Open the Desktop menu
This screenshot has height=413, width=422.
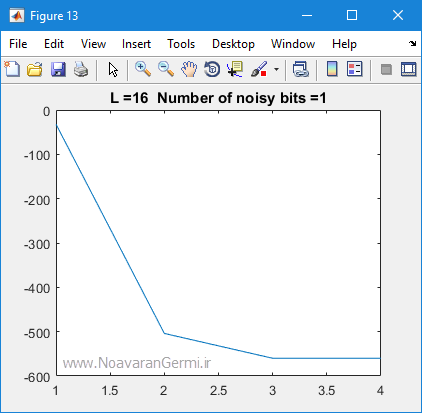click(233, 44)
